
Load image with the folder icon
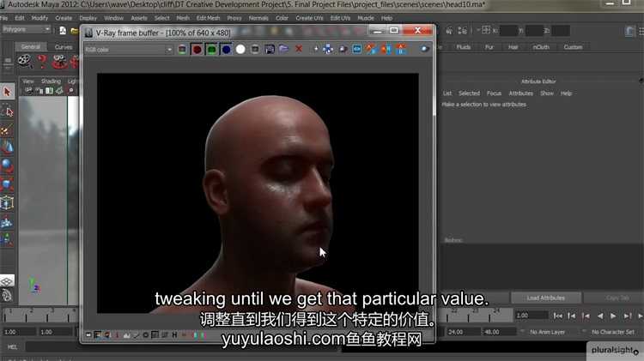284,49
